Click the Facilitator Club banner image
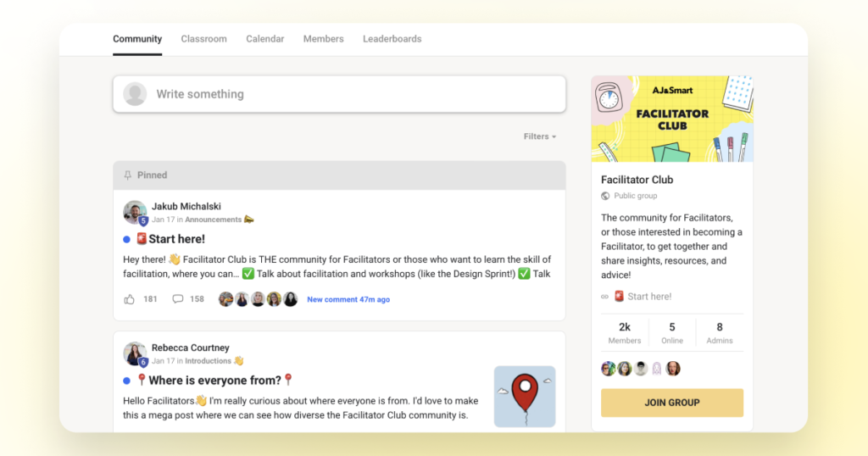This screenshot has width=868, height=456. click(x=671, y=119)
